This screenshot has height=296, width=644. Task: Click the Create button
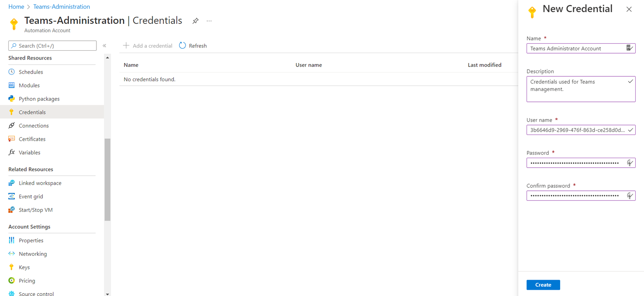click(543, 285)
